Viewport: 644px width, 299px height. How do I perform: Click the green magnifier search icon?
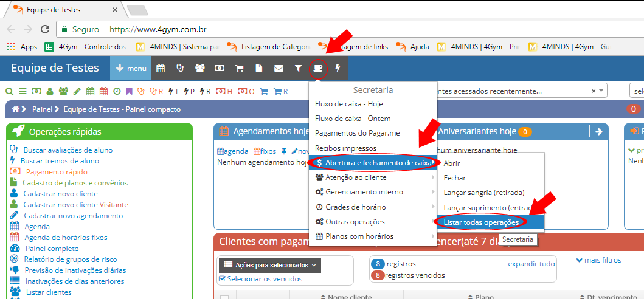pos(9,92)
